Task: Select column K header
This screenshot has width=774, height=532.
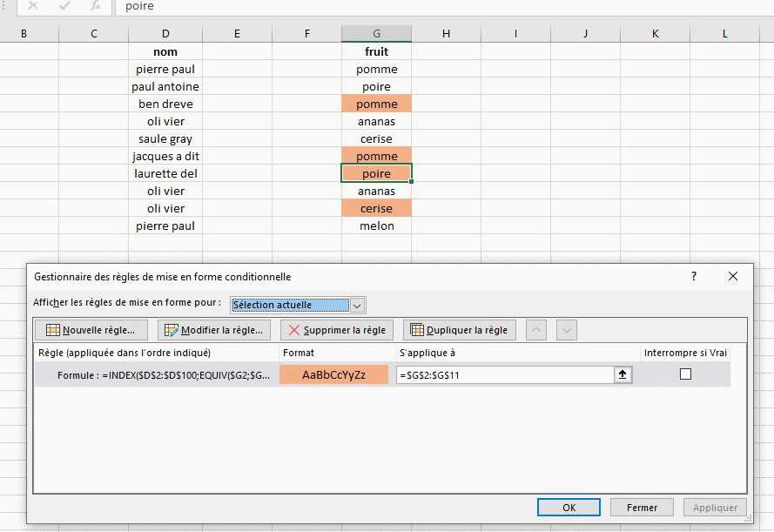Action: 655,34
